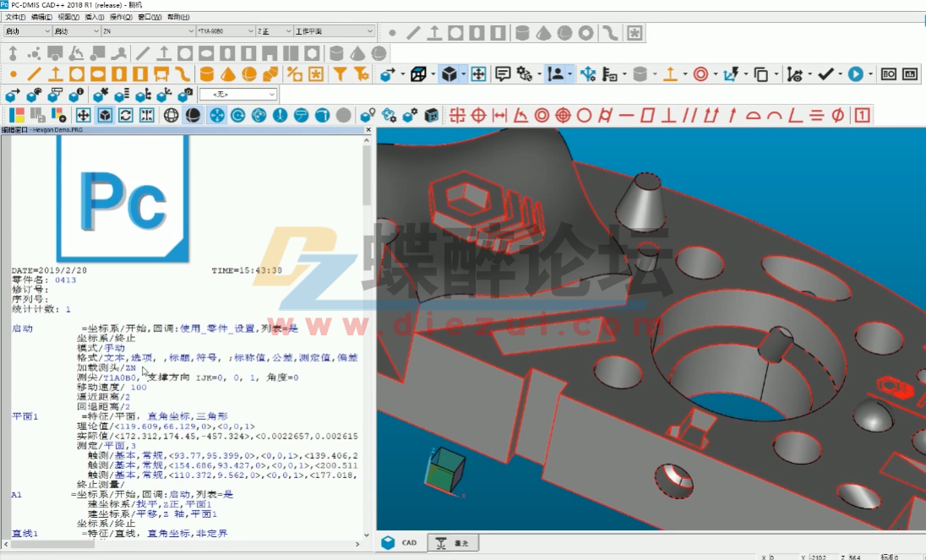Switch to the CAD tab at the bottom
The height and width of the screenshot is (560, 926).
(x=400, y=543)
